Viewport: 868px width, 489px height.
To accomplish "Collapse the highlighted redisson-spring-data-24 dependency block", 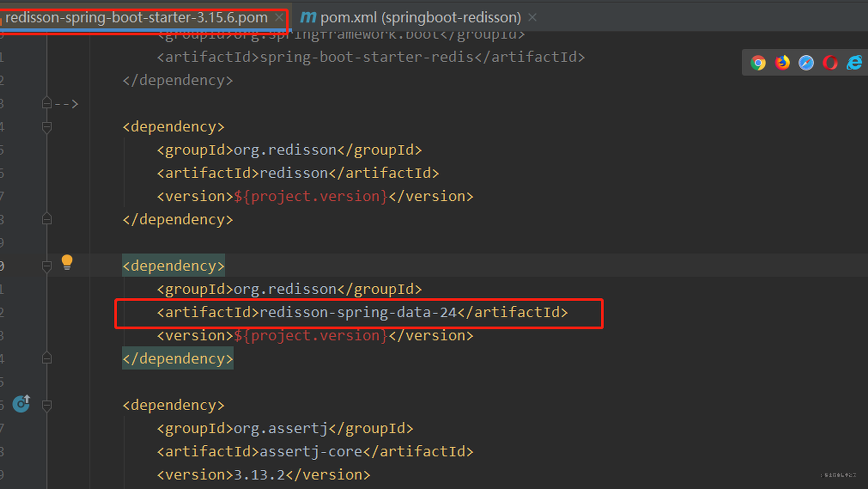I will point(47,266).
